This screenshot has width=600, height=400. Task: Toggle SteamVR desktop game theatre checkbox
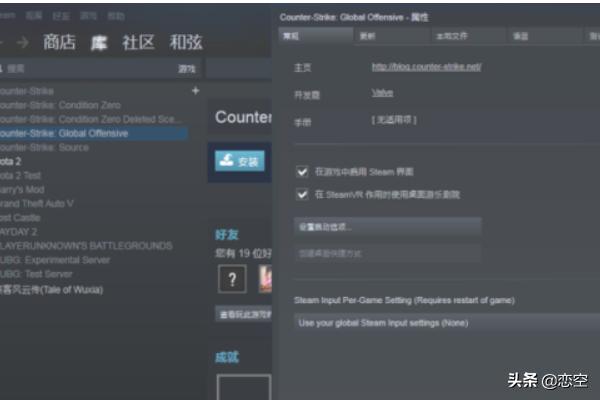302,195
